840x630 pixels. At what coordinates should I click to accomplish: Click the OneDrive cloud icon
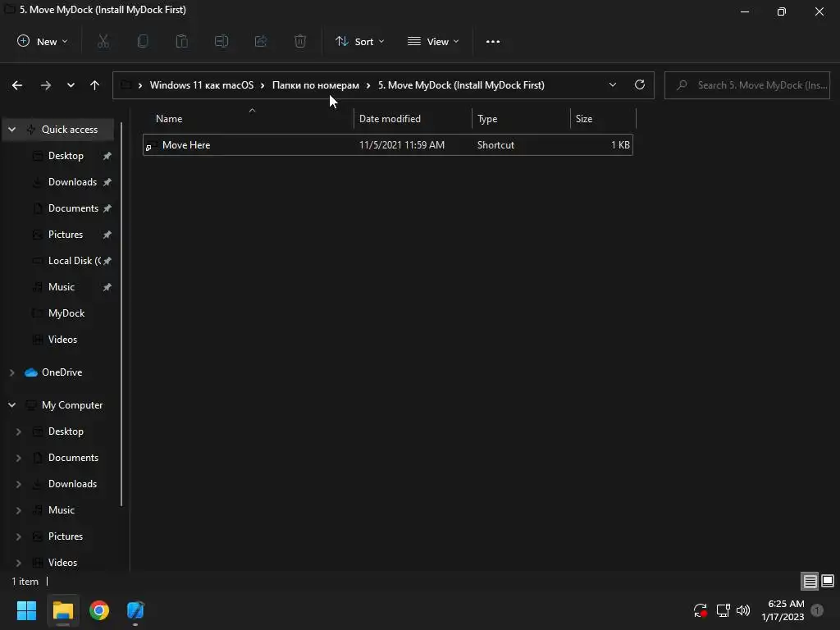tap(31, 372)
